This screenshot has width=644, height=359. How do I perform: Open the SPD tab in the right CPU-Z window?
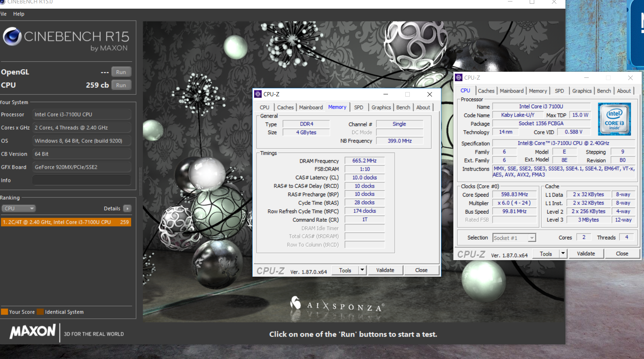559,91
